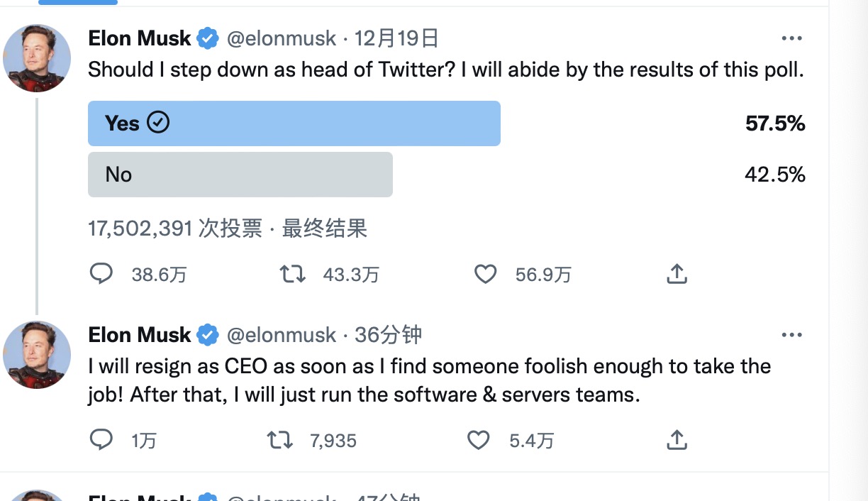
Task: Like the step down poll tweet
Action: coord(485,274)
